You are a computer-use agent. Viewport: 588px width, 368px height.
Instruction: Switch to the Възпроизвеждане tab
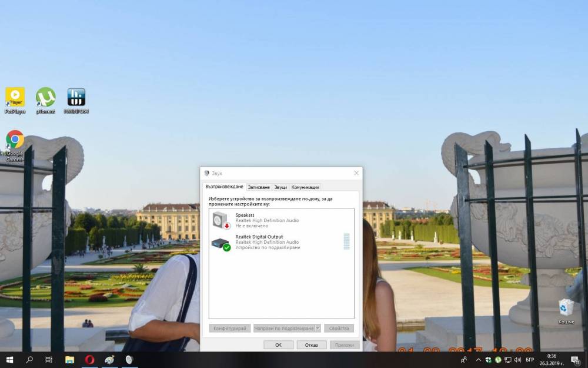pyautogui.click(x=224, y=187)
